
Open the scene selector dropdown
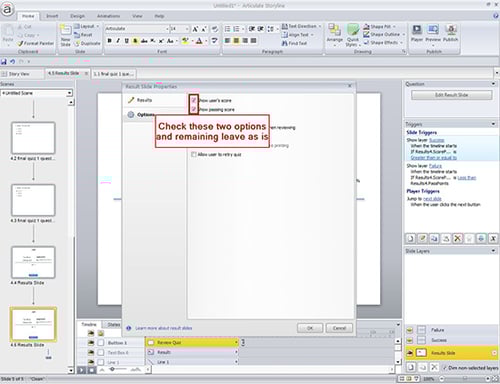[36, 93]
